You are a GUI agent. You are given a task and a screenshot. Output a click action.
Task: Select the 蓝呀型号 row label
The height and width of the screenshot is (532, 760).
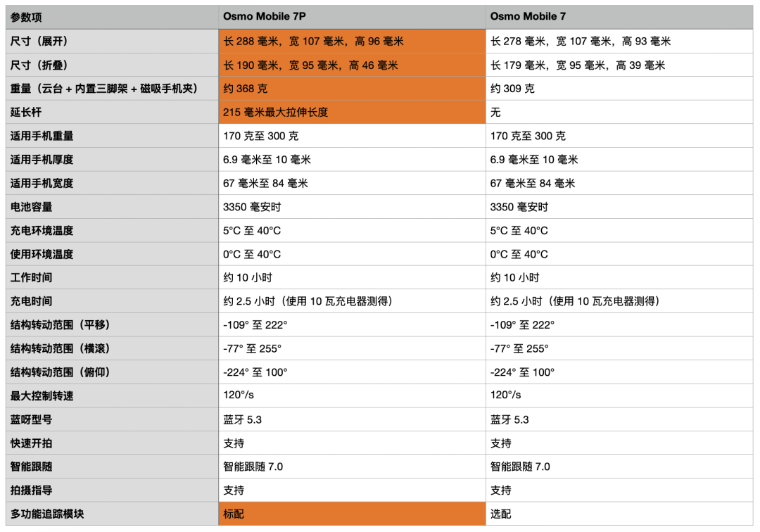pyautogui.click(x=112, y=419)
